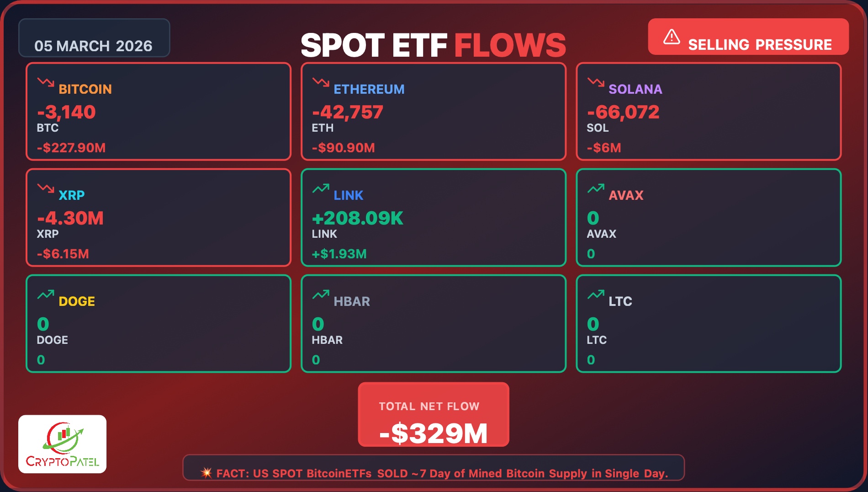Click the warning triangle icon
Viewport: 868px width, 492px height.
pos(672,37)
